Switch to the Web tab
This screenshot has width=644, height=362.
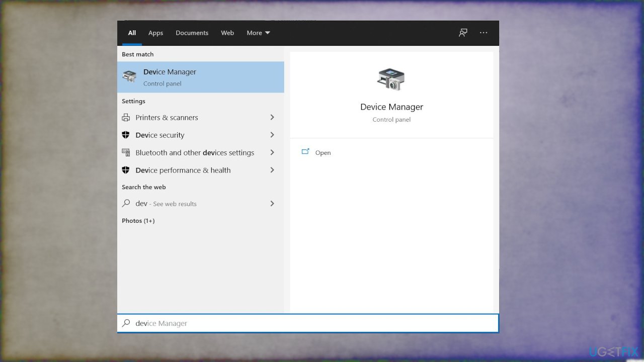pos(227,33)
